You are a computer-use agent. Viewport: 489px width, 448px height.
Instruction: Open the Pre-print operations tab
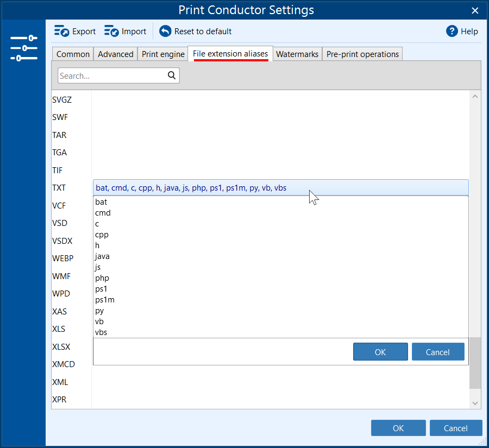coord(362,54)
